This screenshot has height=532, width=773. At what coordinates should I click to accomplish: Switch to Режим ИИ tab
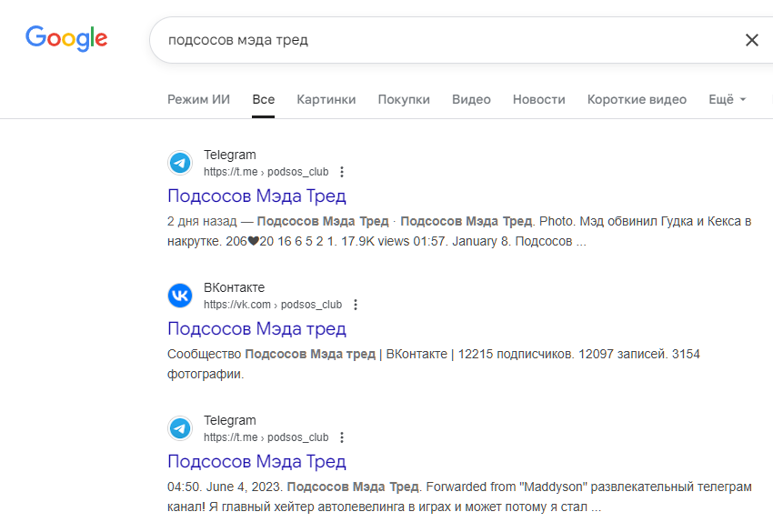pos(198,100)
